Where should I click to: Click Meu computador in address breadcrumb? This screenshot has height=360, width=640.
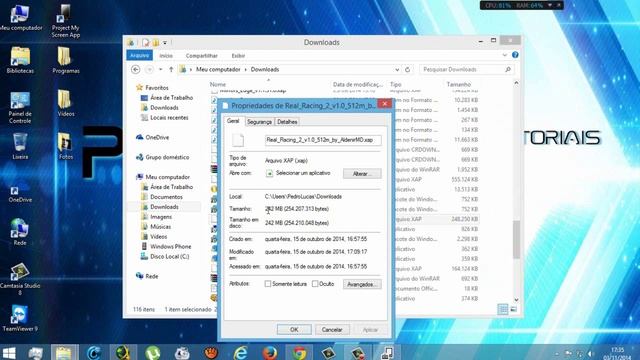point(218,69)
